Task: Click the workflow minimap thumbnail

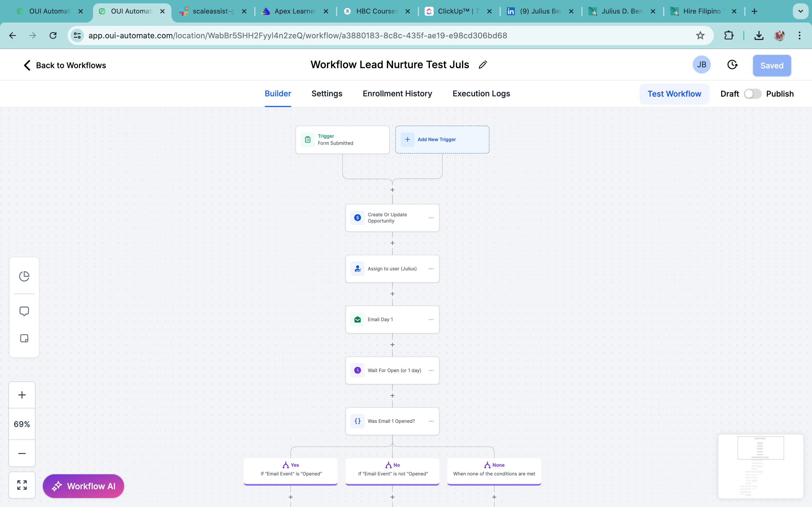Action: pyautogui.click(x=760, y=466)
